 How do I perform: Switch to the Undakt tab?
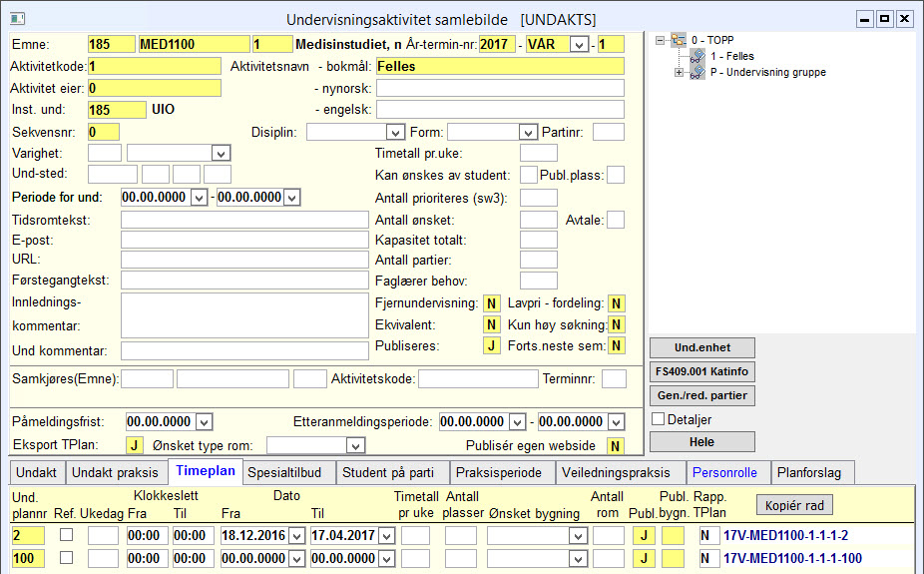tap(37, 472)
